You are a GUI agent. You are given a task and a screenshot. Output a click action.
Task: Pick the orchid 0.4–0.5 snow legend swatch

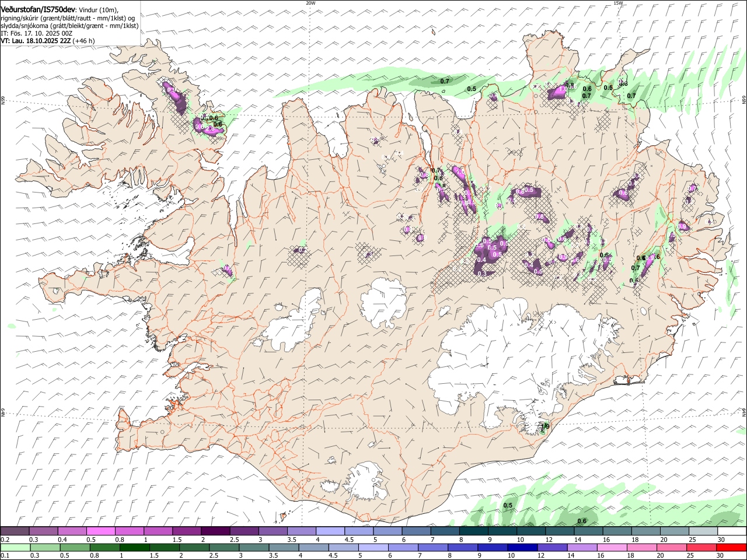(72, 531)
